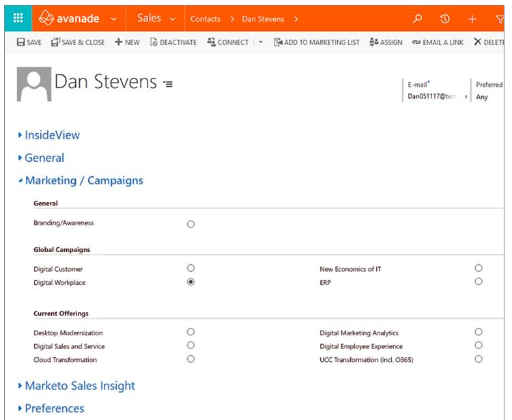
Task: Expand the Preferences section
Action: (52, 408)
